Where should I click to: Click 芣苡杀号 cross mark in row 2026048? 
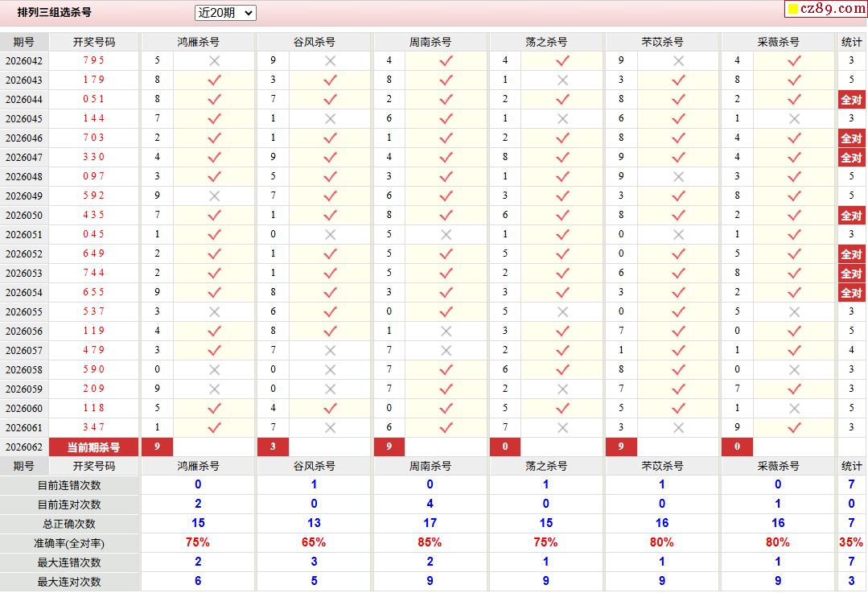click(x=678, y=176)
